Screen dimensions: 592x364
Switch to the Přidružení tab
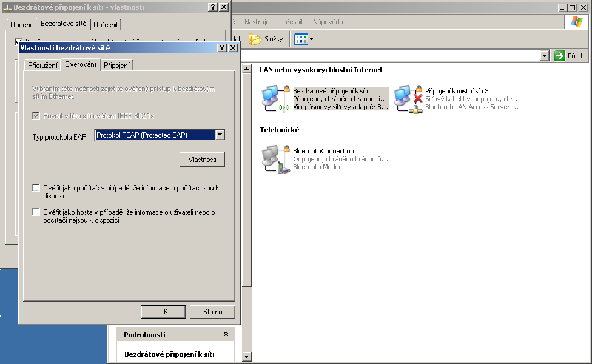point(43,66)
